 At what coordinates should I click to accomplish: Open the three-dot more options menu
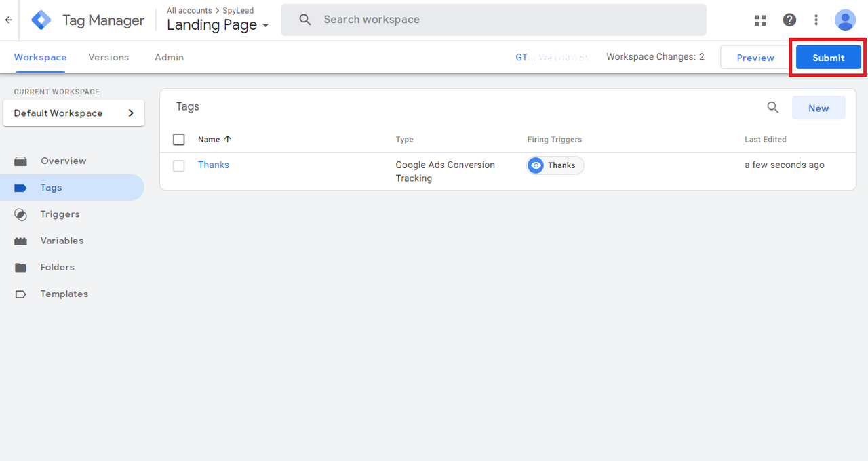click(816, 20)
